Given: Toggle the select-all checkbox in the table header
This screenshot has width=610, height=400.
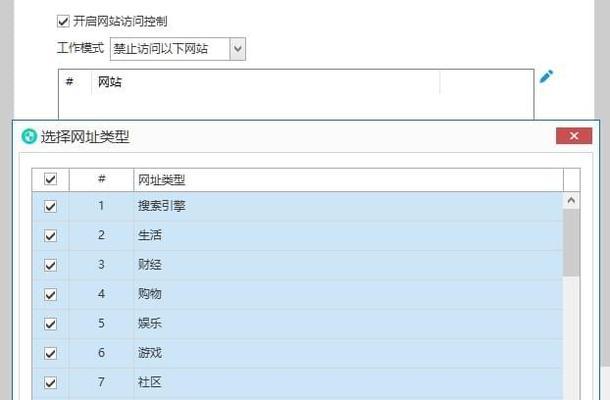Looking at the screenshot, I should pyautogui.click(x=50, y=179).
